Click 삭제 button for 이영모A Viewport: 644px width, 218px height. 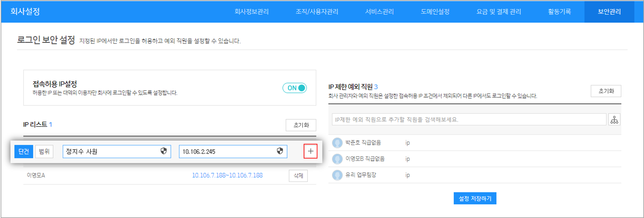298,176
